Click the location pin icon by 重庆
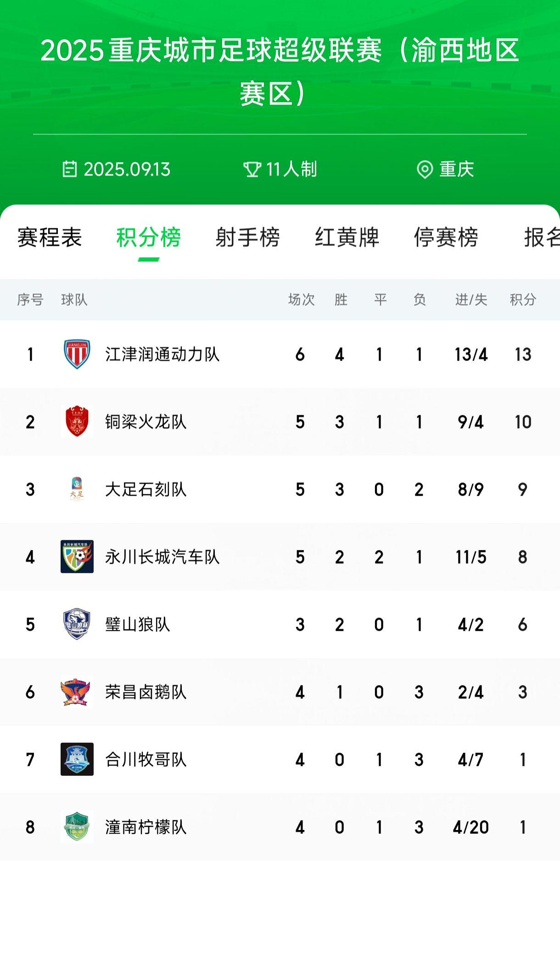The image size is (560, 960). point(425,169)
